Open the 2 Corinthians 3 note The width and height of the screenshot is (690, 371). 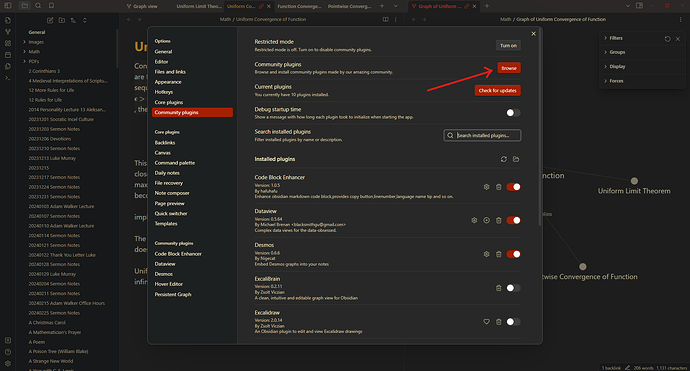44,71
